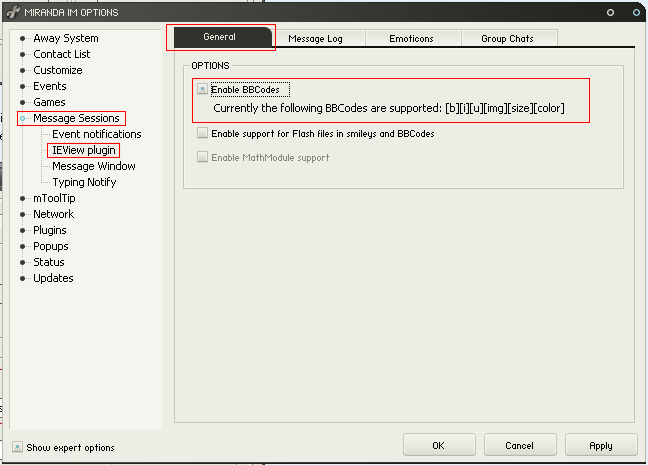Select Customize in options tree
Image resolution: width=648 pixels, height=465 pixels.
point(58,70)
